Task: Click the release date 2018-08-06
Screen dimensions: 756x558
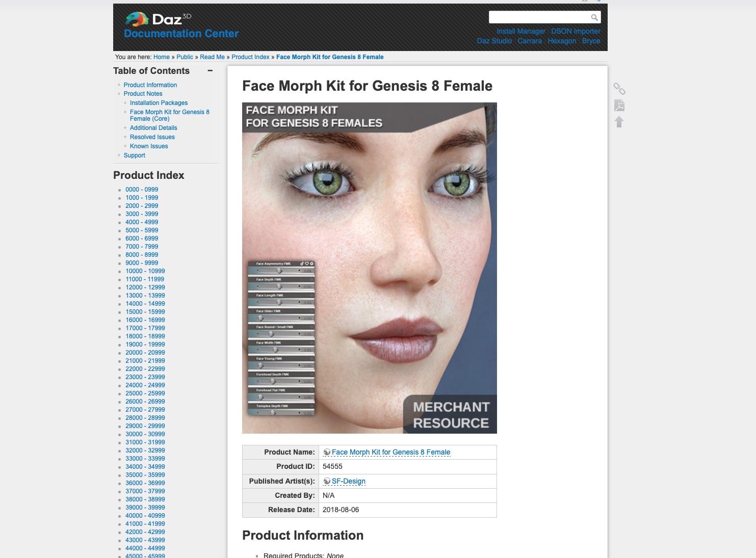Action: [x=341, y=510]
